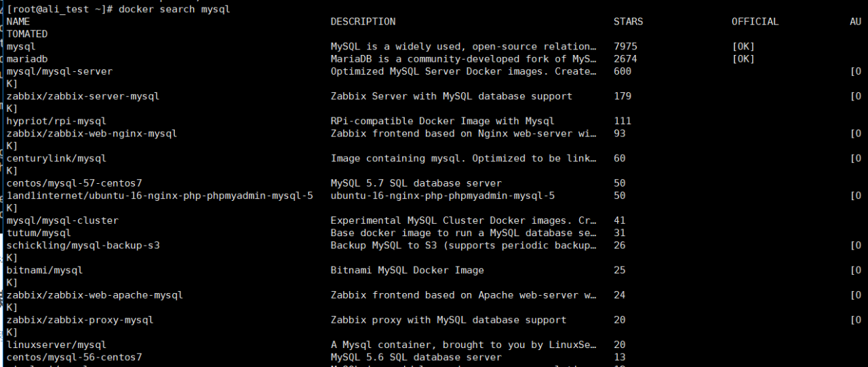Viewport: 868px width, 367px height.
Task: Select the linuxserver/mysql image name
Action: [56, 345]
